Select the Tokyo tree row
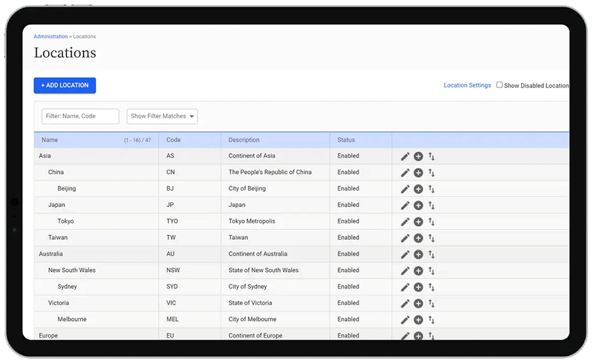The height and width of the screenshot is (364, 592). (x=66, y=221)
